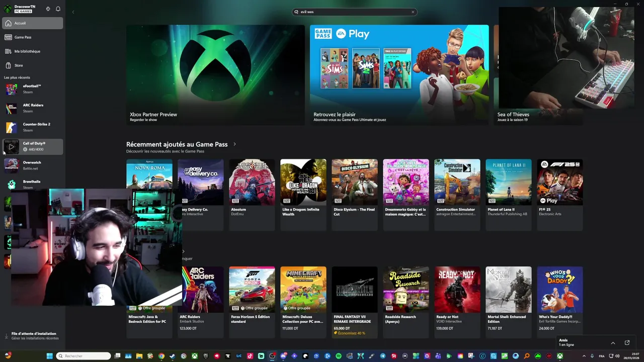The width and height of the screenshot is (644, 362).
Task: Open Epic Games Launcher from taskbar
Action: pos(206,356)
